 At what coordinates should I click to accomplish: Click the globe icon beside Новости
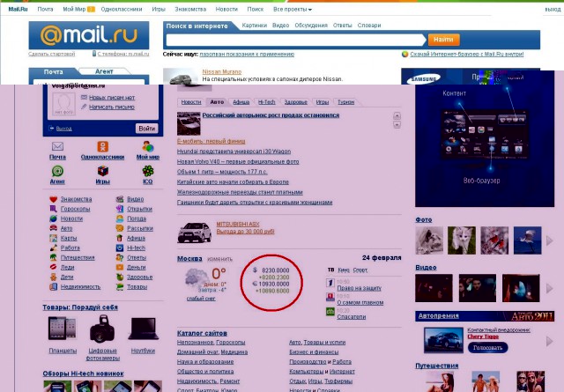[x=53, y=218]
